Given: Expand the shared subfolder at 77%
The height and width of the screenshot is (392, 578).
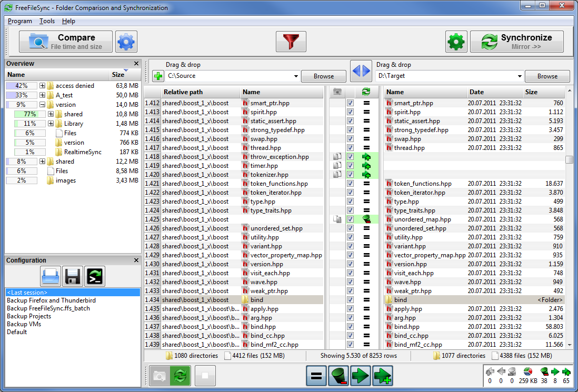Looking at the screenshot, I should point(51,114).
